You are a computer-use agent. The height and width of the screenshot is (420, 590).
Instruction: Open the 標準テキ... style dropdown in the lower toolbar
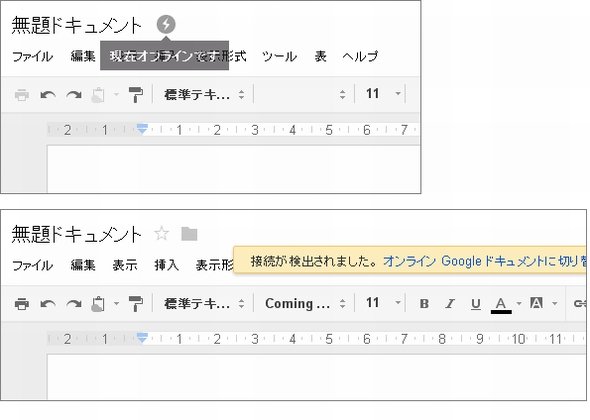[x=204, y=303]
